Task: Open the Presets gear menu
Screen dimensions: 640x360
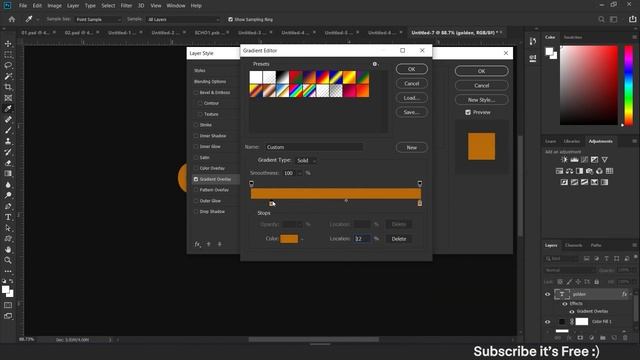Action: (375, 64)
